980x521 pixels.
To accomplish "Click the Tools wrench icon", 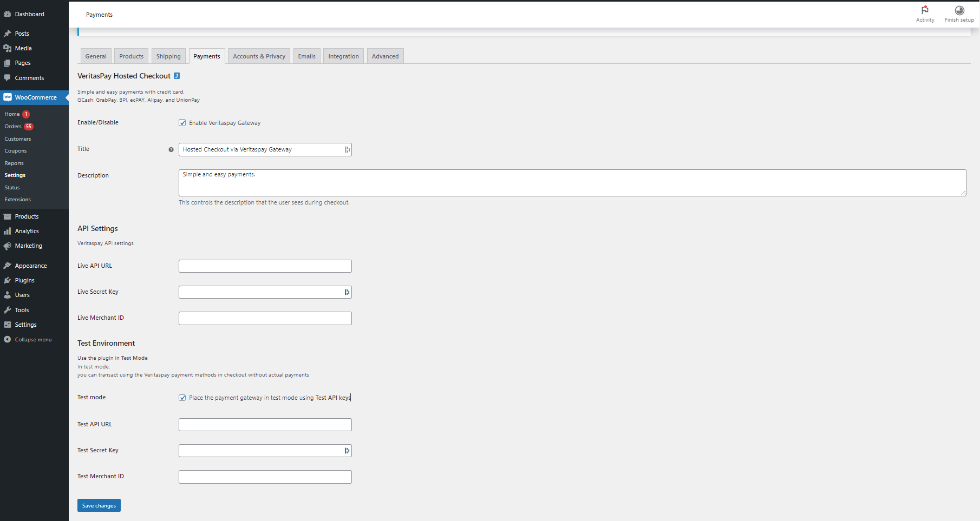I will pos(8,310).
